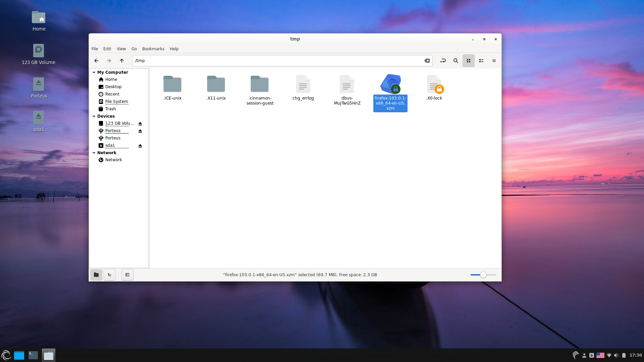Click the US keyboard layout flag
Image resolution: width=644 pixels, height=362 pixels.
coord(600,355)
